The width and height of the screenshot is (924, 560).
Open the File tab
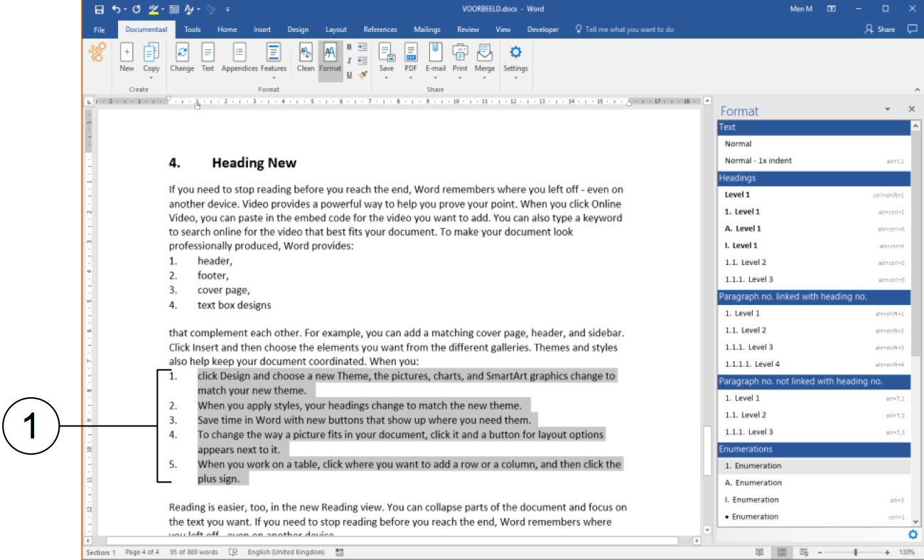[100, 29]
